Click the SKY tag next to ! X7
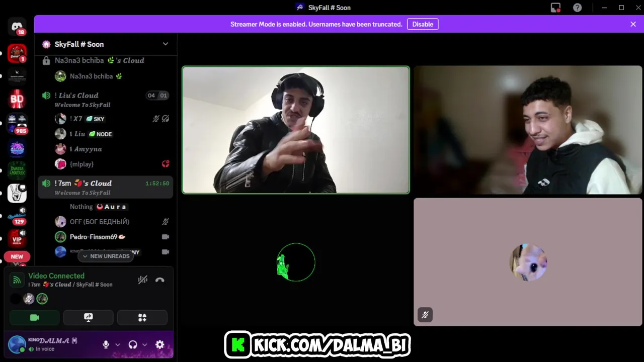This screenshot has width=644, height=362. 95,119
